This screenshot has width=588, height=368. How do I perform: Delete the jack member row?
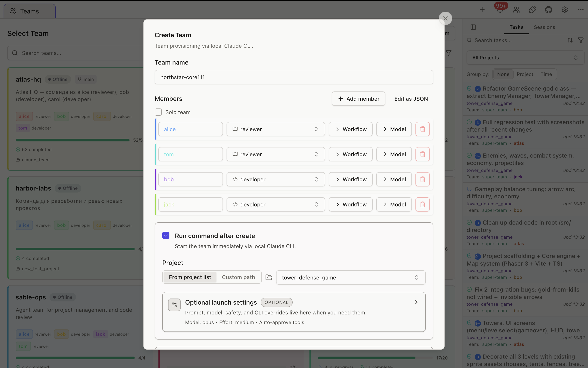click(x=422, y=204)
